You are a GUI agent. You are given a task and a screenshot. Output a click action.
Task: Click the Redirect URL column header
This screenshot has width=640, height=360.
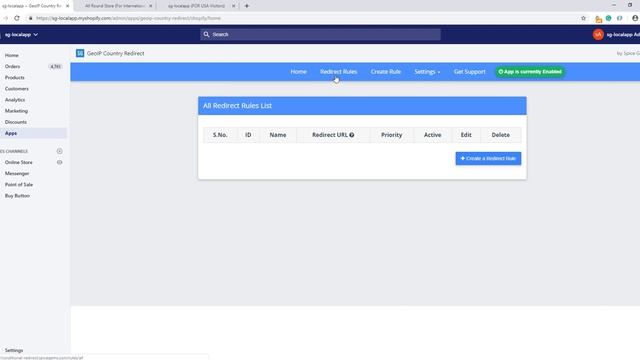click(x=333, y=135)
